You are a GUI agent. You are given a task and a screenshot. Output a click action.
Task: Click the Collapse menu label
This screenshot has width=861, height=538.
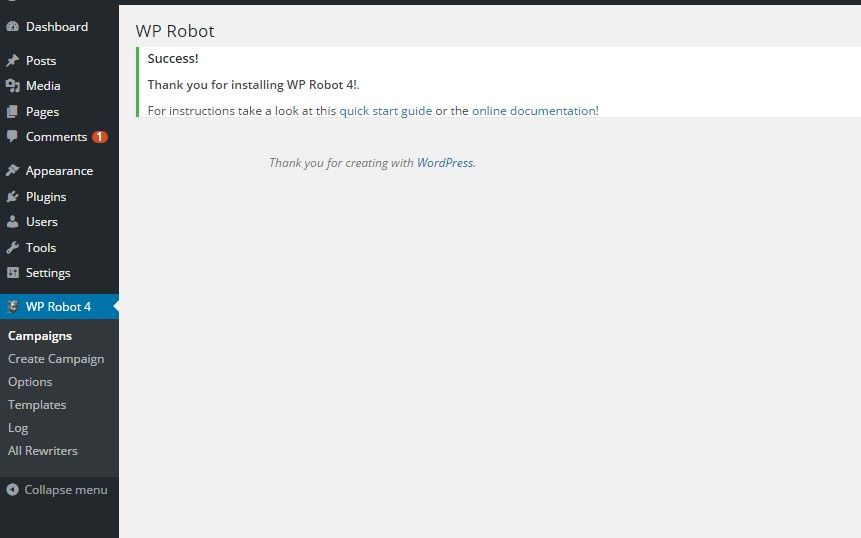tap(66, 490)
